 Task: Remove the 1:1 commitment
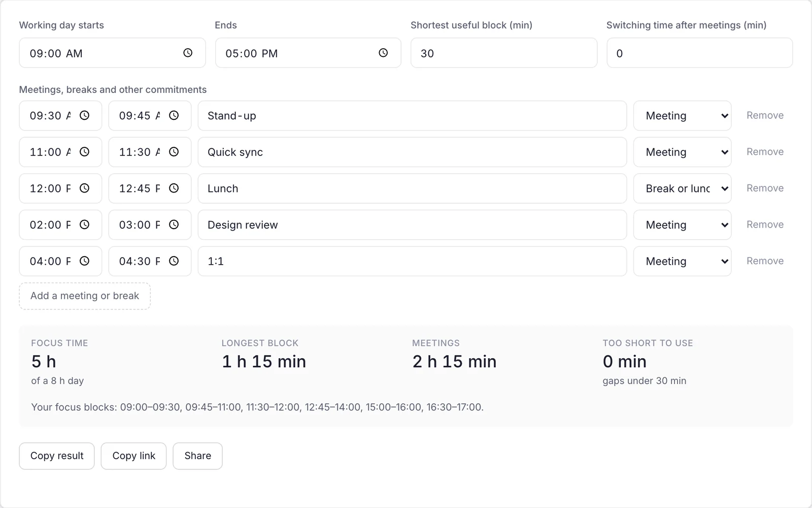coord(765,261)
